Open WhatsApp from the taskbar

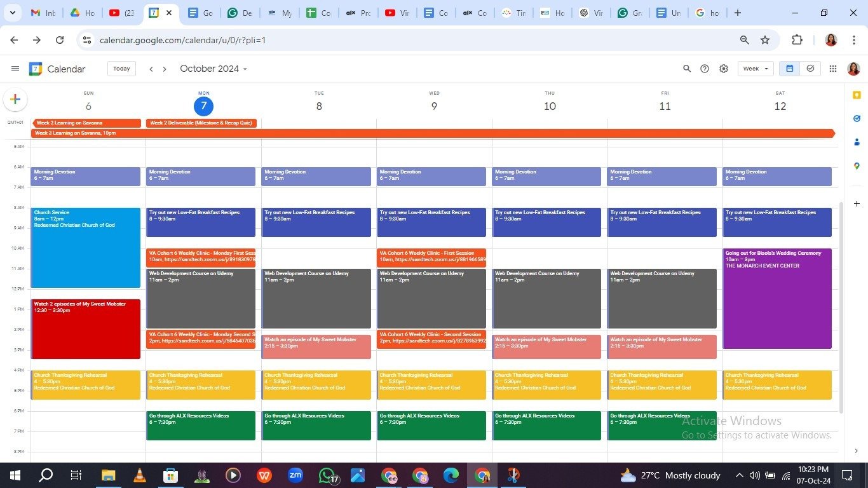[x=327, y=475]
